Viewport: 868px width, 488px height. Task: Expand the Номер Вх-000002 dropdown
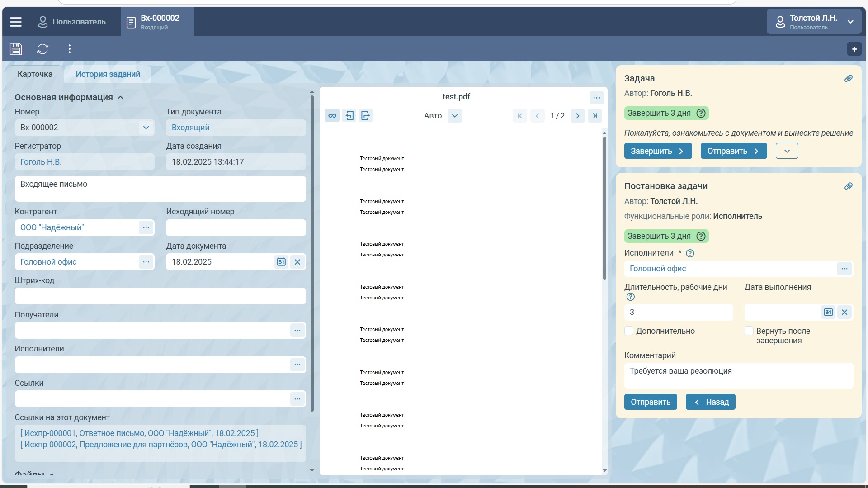(x=146, y=128)
